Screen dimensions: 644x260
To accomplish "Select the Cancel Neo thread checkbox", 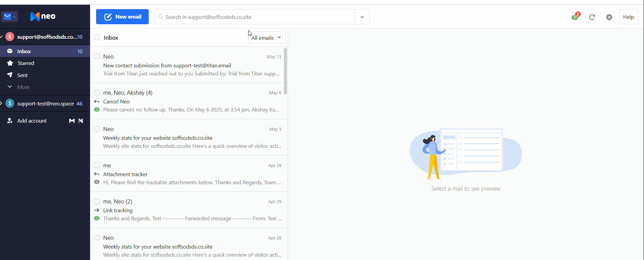I will (x=97, y=93).
